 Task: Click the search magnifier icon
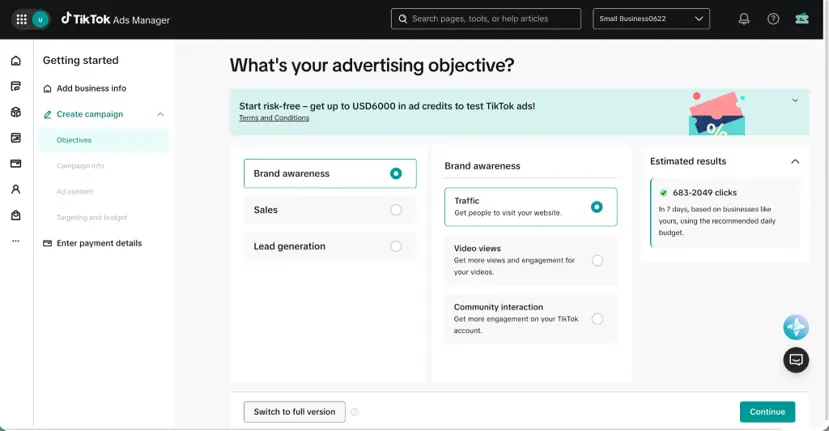[x=403, y=19]
